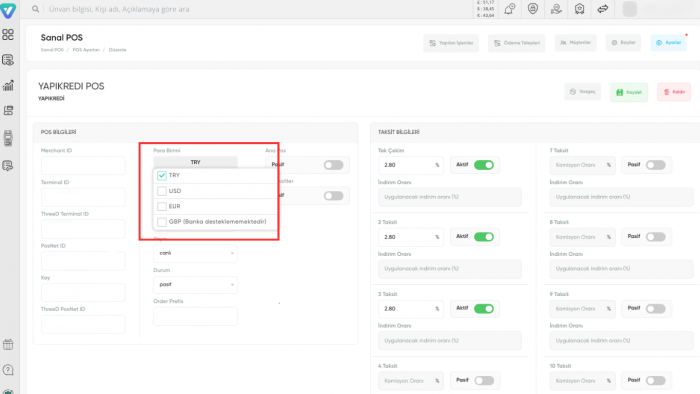Click the 4 Taksit Komisyon Oranı field
Screen dimensions: 700x394
point(411,381)
